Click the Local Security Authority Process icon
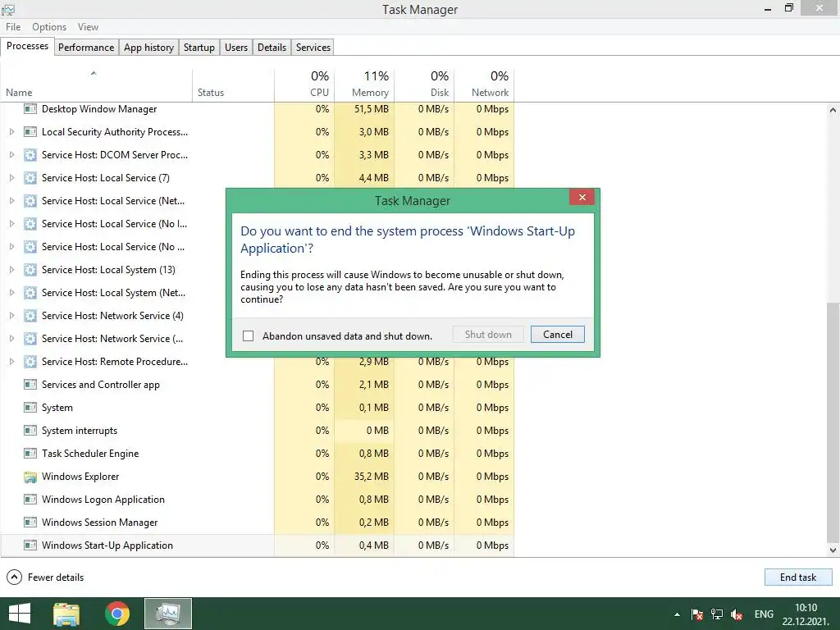 point(30,132)
